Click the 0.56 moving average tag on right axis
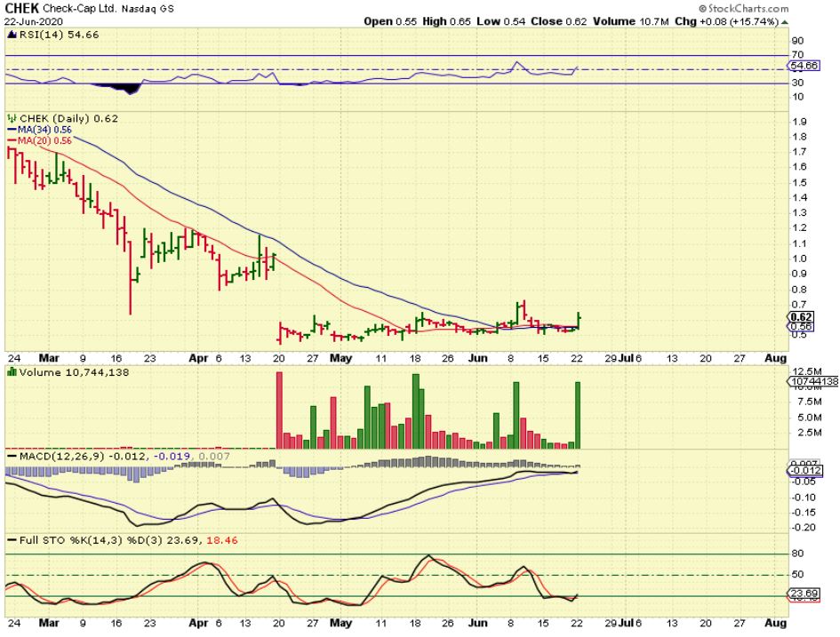 coord(802,327)
